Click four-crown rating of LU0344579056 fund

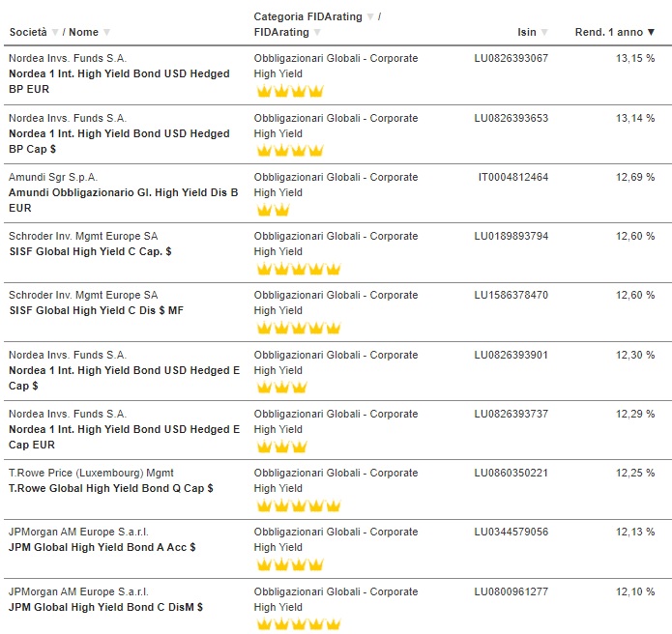pyautogui.click(x=290, y=564)
